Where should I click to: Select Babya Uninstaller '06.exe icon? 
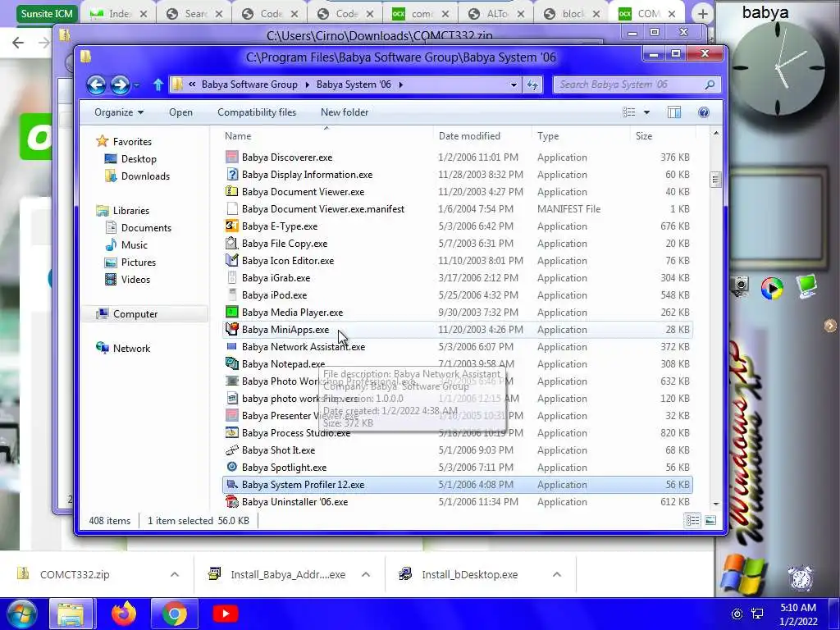click(231, 501)
